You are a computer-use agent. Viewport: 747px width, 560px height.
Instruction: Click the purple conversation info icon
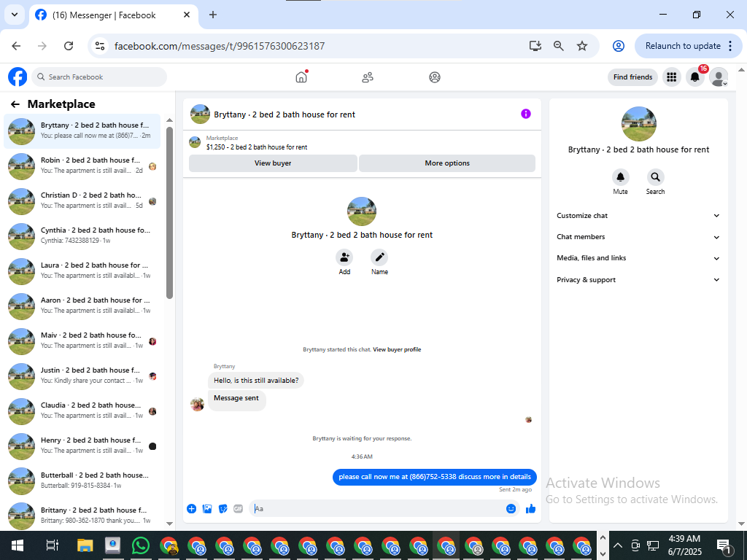[526, 114]
